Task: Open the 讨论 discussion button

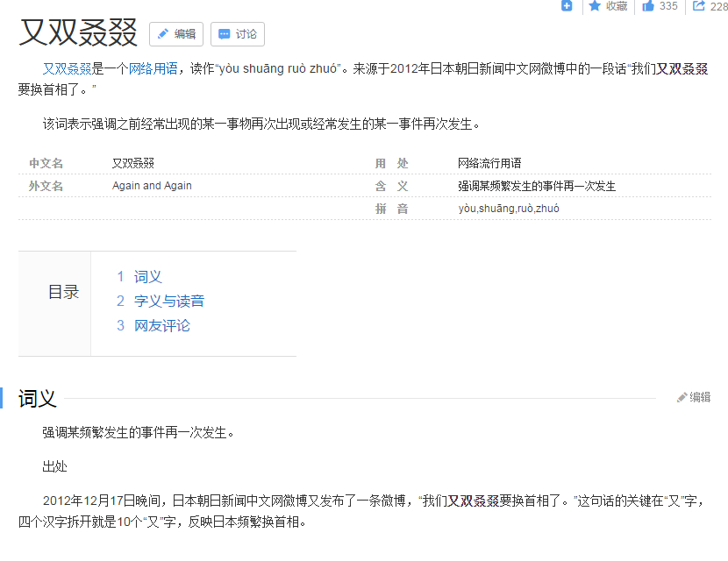Action: pos(238,34)
